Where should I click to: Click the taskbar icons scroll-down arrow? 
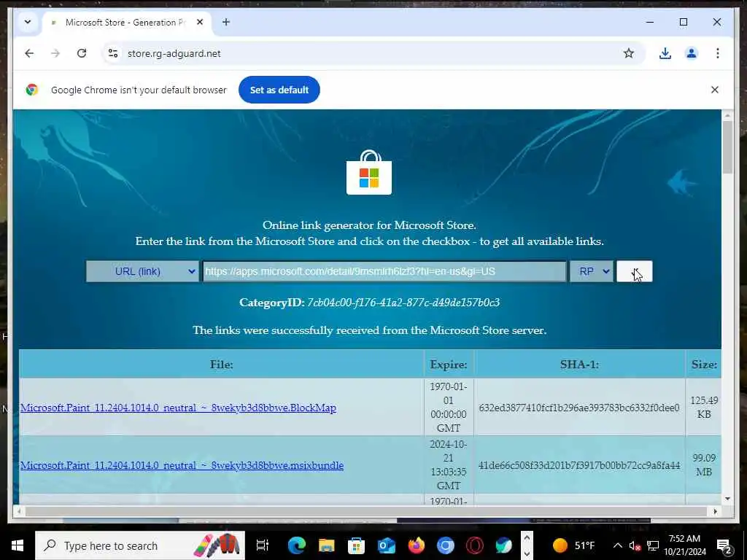(x=527, y=553)
